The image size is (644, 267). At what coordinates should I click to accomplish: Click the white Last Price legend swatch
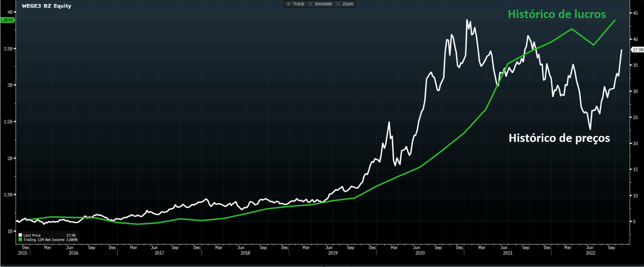(20, 235)
